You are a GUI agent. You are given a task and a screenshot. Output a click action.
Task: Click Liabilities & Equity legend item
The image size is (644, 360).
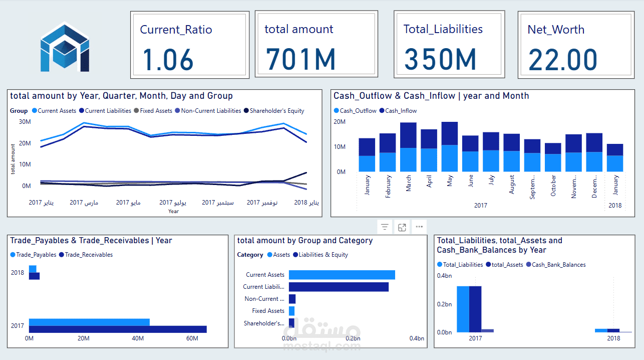(x=320, y=255)
